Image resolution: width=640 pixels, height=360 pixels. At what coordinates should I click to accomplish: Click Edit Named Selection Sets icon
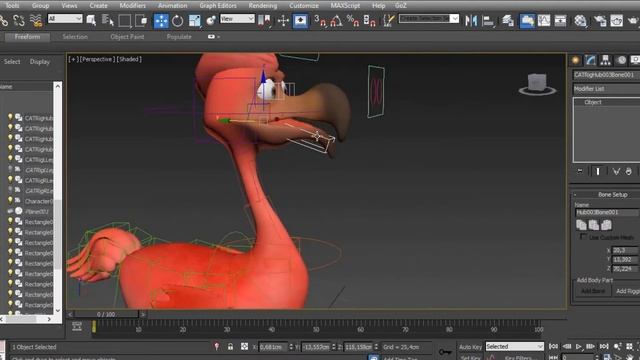click(389, 20)
